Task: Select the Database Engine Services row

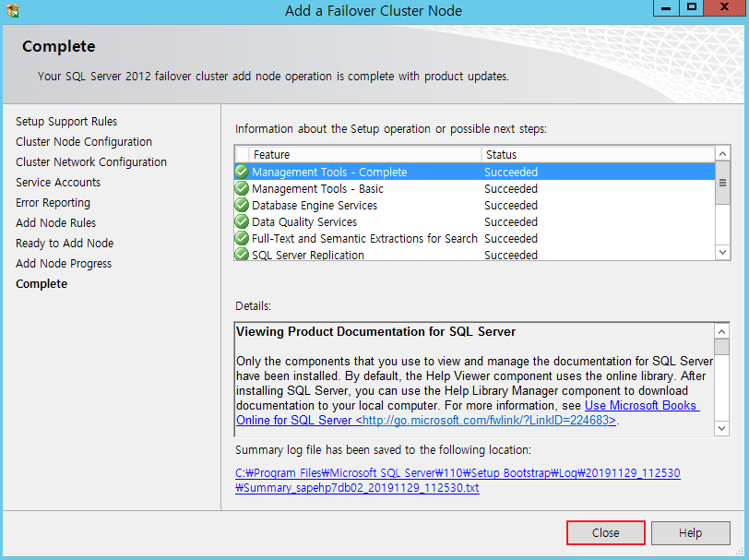Action: coord(475,205)
